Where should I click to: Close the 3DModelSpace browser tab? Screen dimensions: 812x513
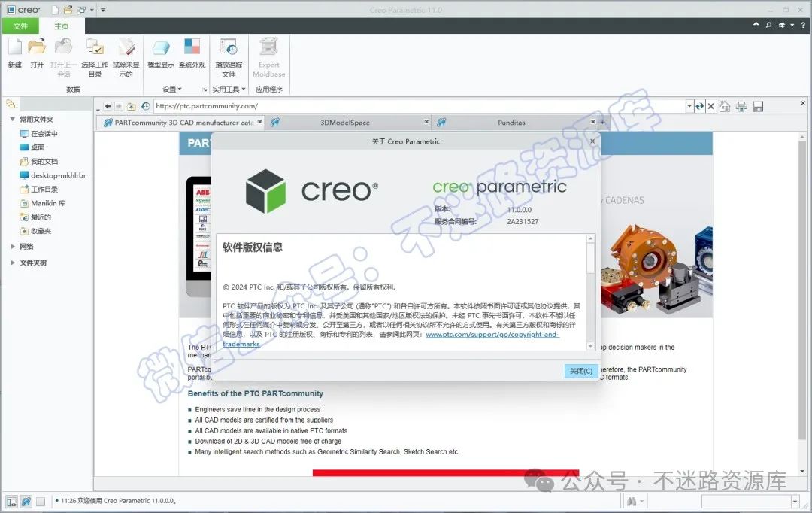coord(426,122)
